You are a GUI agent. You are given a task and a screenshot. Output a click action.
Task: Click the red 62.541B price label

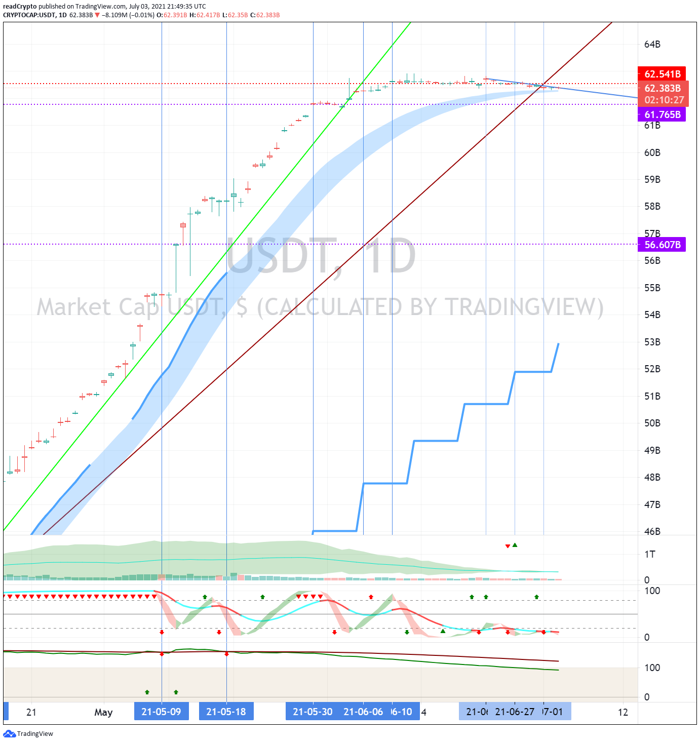click(x=662, y=74)
